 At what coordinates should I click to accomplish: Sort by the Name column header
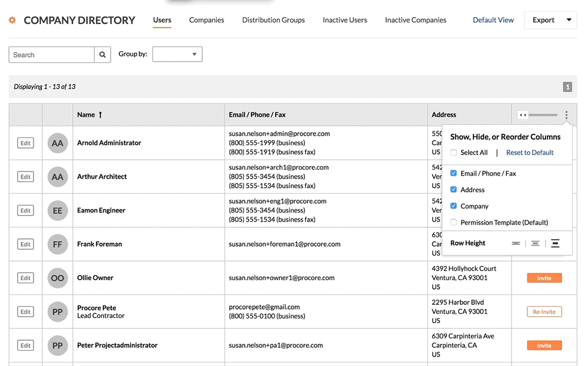click(86, 115)
